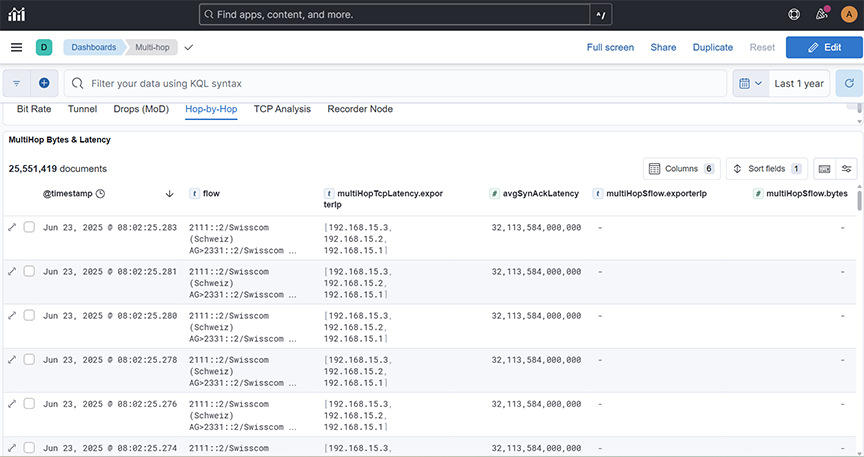Click the Elastic logo home icon

click(17, 15)
